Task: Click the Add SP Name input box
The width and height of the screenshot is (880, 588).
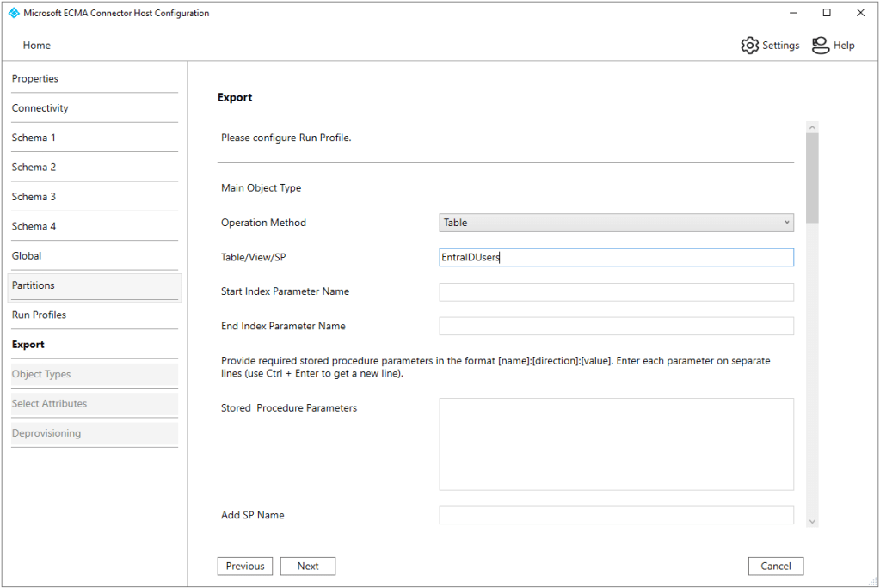Action: coord(616,515)
